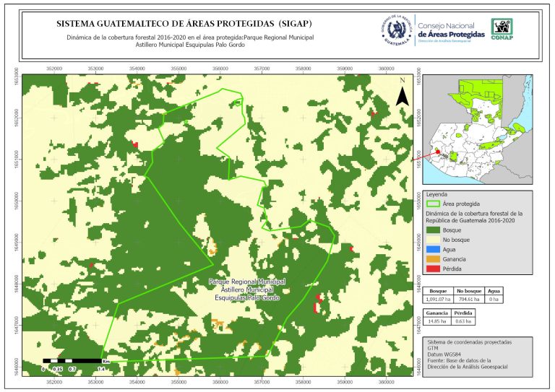Viewport: 555px width, 392px height.
Task: Select the Parque Regional Municipal map label
Action: point(246,289)
